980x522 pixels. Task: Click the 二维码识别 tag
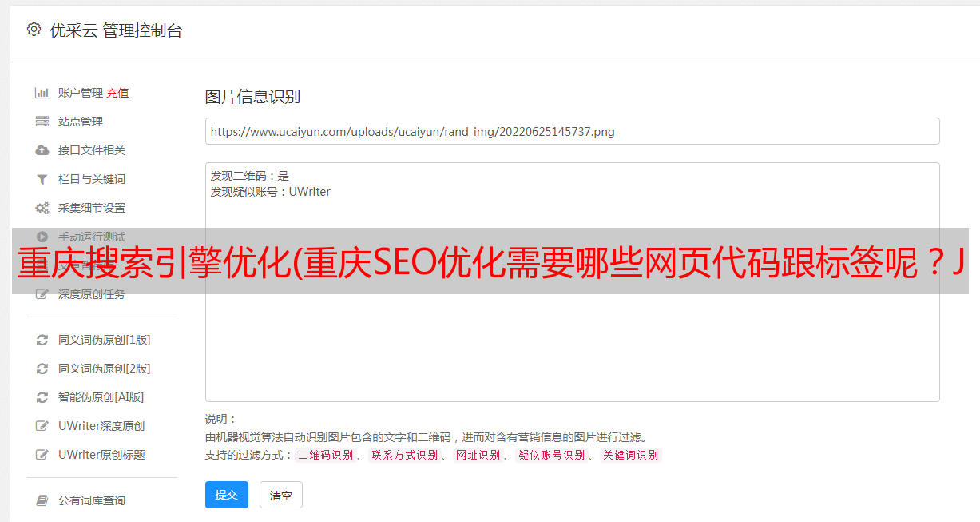coord(325,455)
